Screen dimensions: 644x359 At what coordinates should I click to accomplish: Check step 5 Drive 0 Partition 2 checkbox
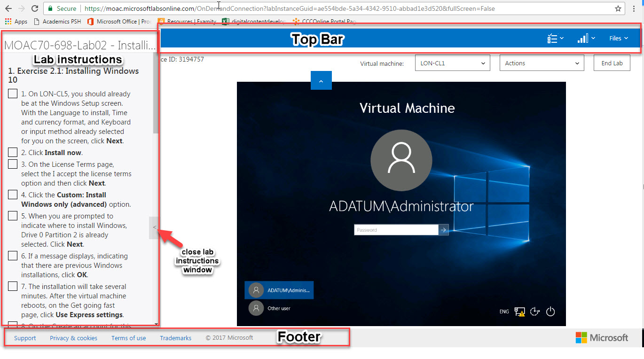pos(13,216)
